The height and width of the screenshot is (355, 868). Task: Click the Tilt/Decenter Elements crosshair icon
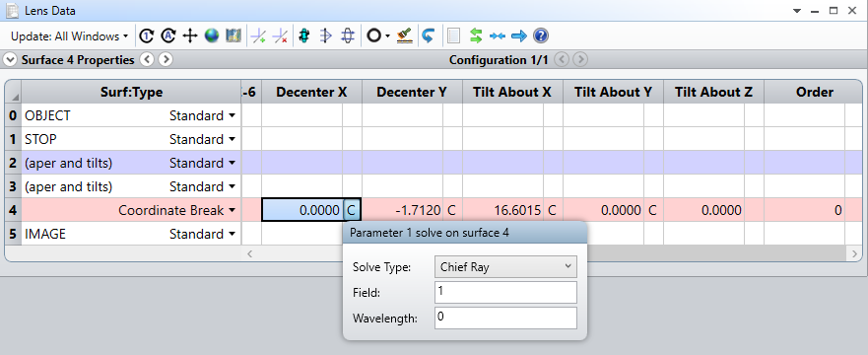(x=190, y=36)
